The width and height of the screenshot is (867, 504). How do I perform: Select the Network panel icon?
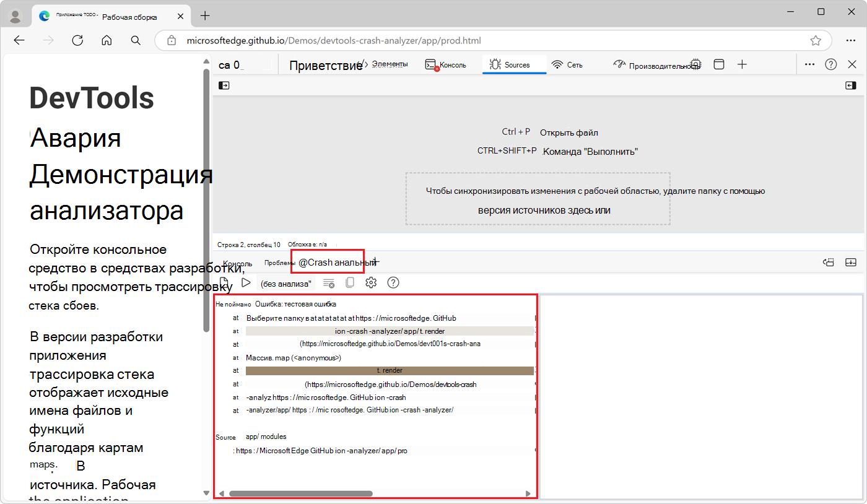(x=557, y=63)
